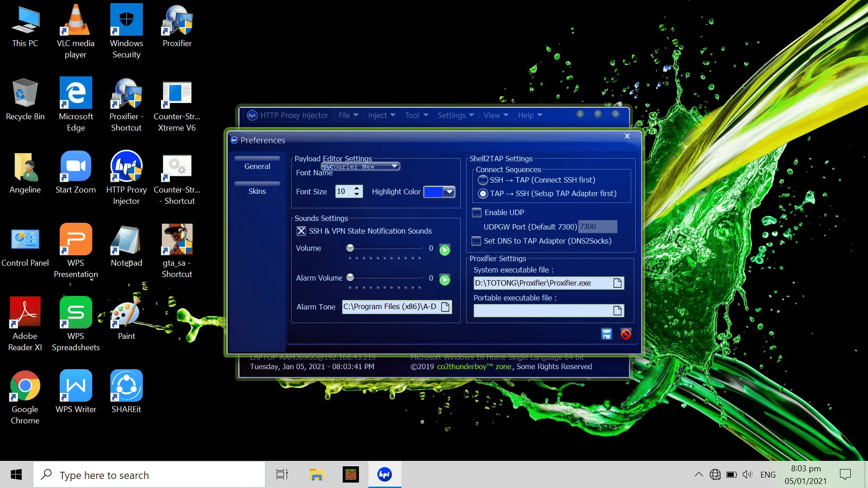The height and width of the screenshot is (488, 868).
Task: Open the Help menu dropdown
Action: tap(530, 115)
